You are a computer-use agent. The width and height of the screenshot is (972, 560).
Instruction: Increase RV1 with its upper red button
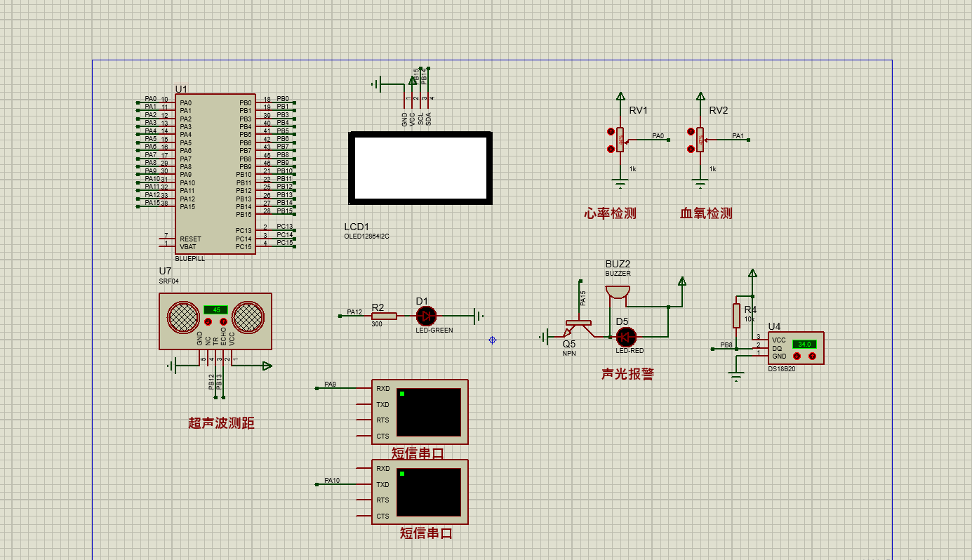coord(612,131)
